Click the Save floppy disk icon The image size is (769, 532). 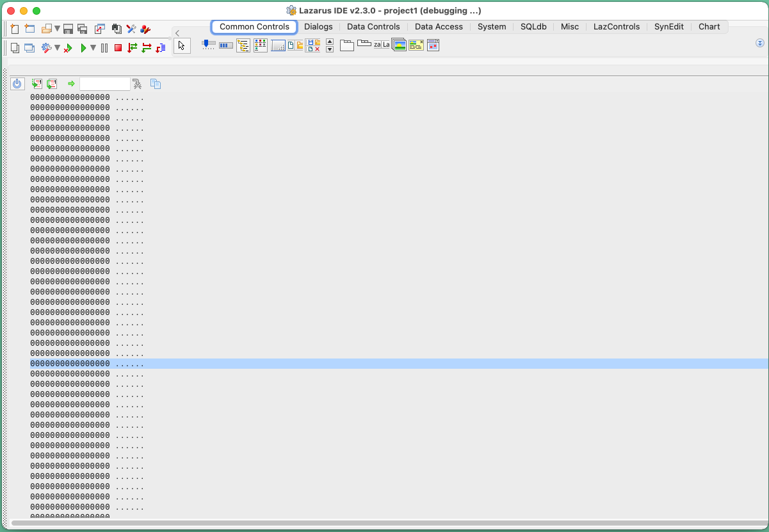pyautogui.click(x=68, y=29)
